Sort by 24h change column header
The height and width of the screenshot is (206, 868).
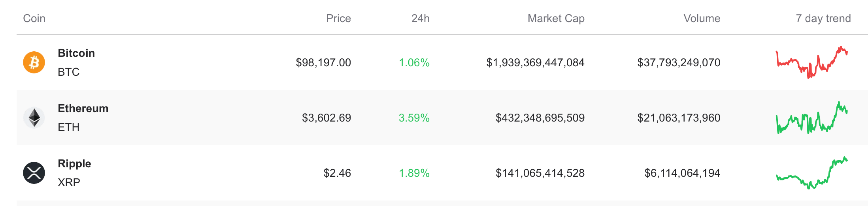pyautogui.click(x=420, y=19)
